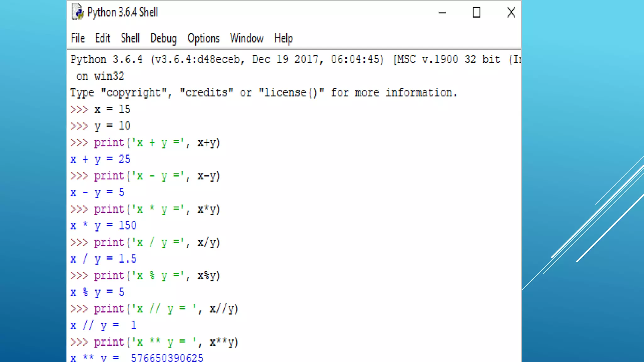Click the line 'x = 15'
Image resolution: width=644 pixels, height=362 pixels.
coord(112,109)
